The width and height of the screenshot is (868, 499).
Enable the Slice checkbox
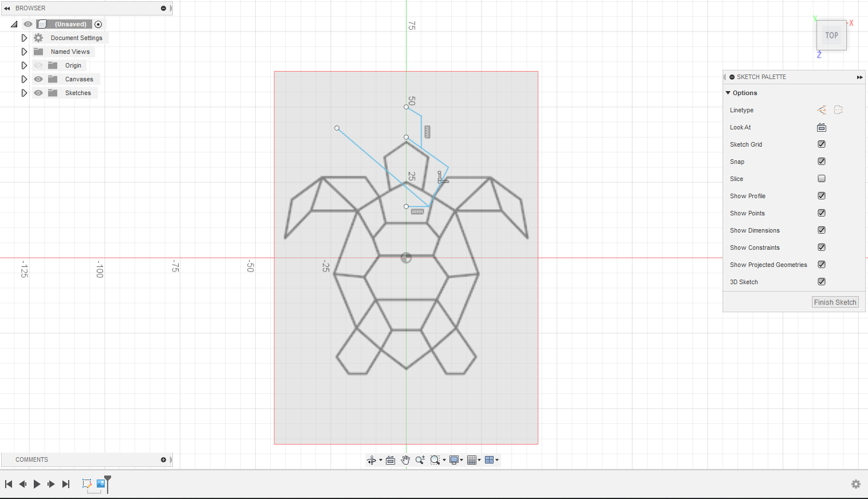pos(822,178)
